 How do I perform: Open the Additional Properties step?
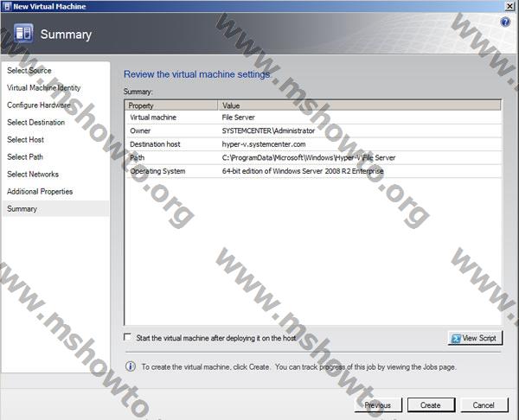click(x=40, y=192)
